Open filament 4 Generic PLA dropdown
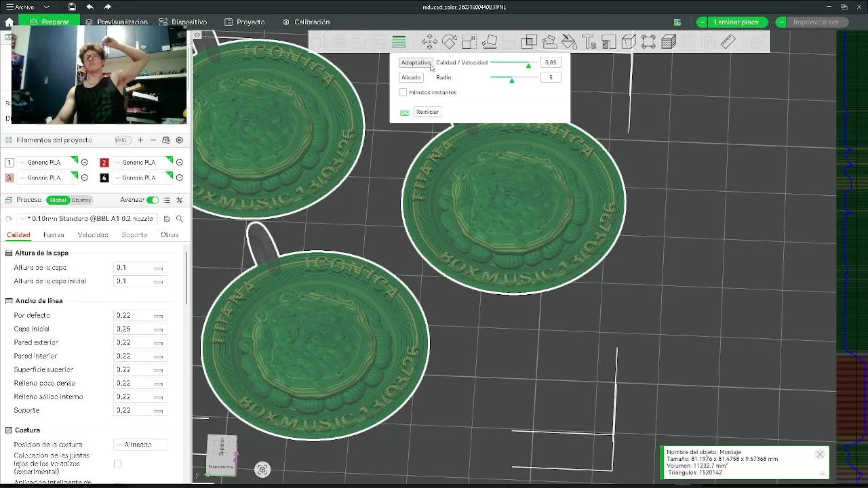 point(142,178)
